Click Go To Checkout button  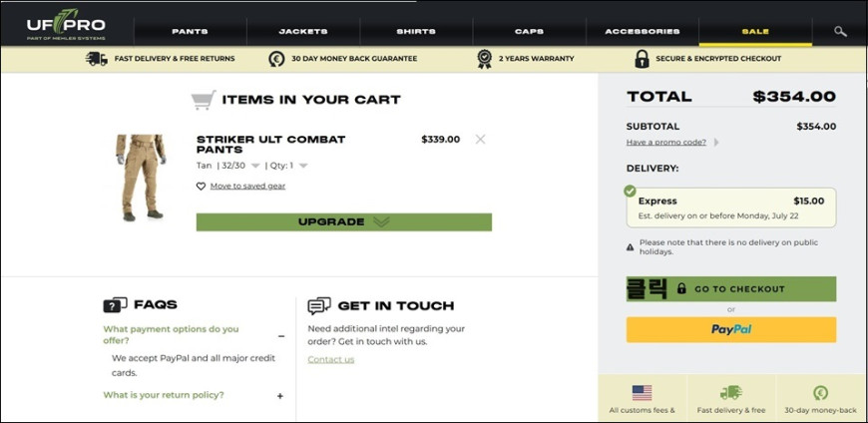coord(730,289)
